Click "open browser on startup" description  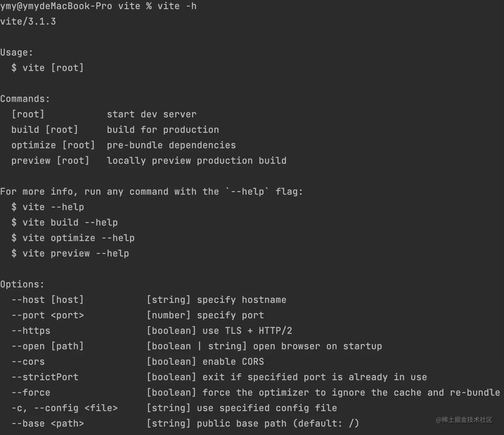317,346
